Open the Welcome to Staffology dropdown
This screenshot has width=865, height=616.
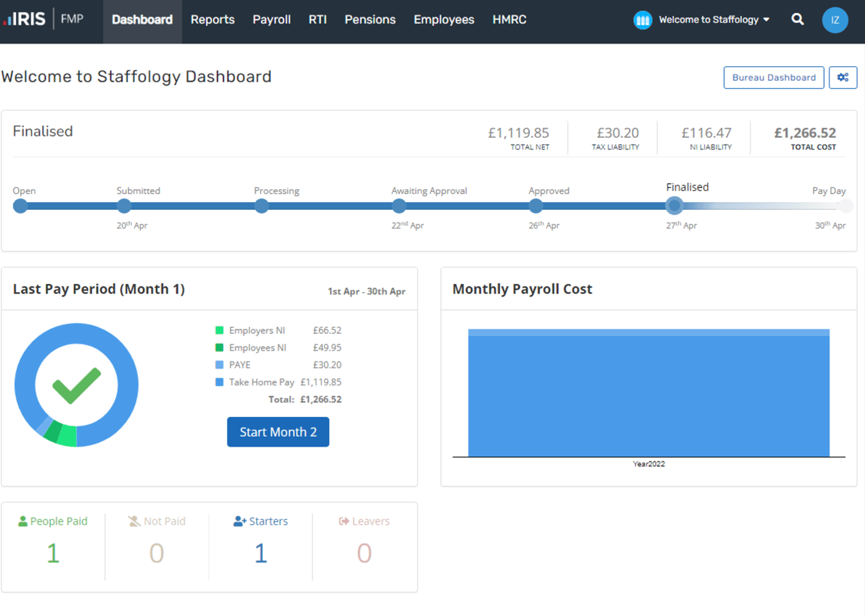coord(711,19)
